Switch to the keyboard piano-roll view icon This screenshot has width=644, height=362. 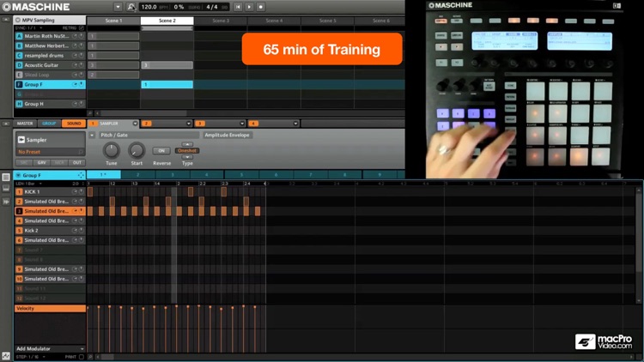click(6, 189)
